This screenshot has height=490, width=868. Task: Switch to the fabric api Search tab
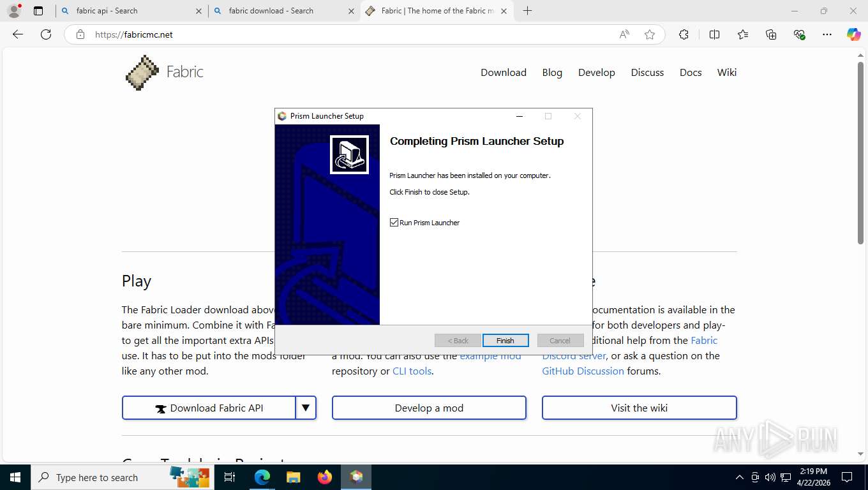131,11
